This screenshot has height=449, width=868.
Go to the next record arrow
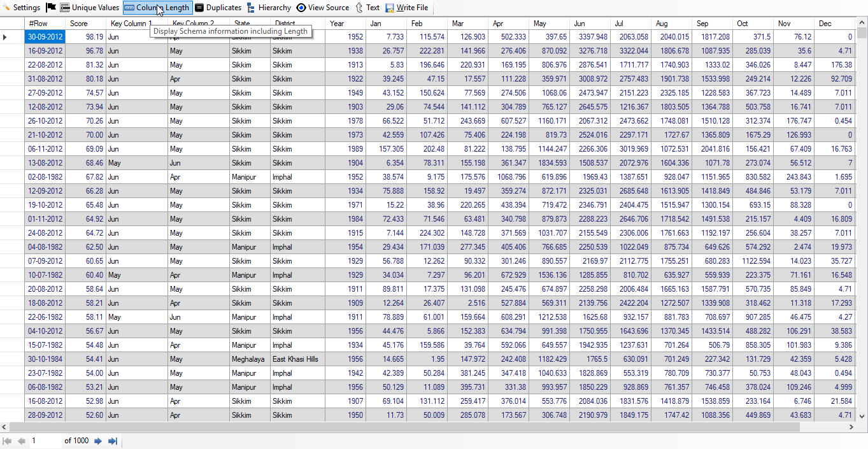(x=98, y=441)
